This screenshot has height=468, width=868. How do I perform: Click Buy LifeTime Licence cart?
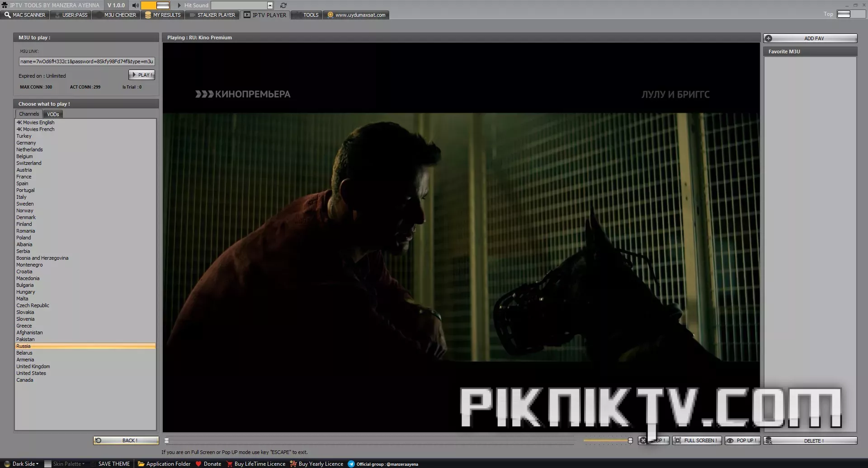(x=256, y=464)
